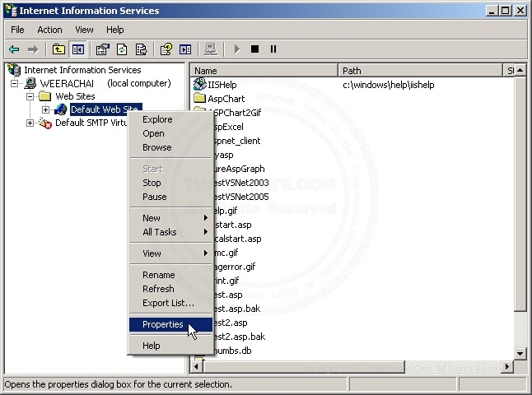The width and height of the screenshot is (532, 395).
Task: Click the Pause item toolbar icon
Action: 273,49
